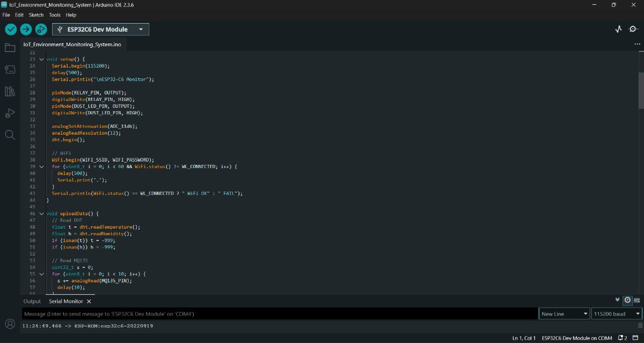Launch the Serial Plotter waveform icon

(x=618, y=30)
